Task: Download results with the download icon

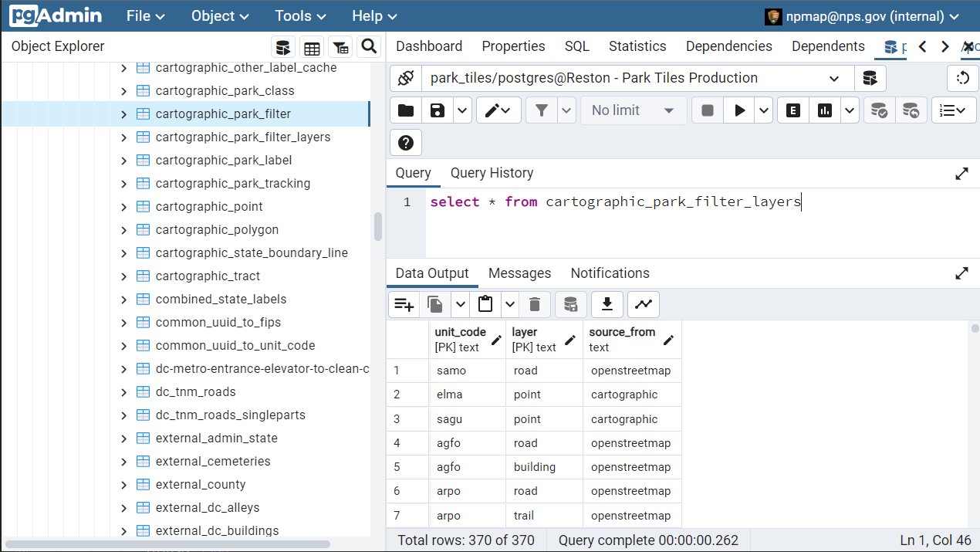Action: 607,304
